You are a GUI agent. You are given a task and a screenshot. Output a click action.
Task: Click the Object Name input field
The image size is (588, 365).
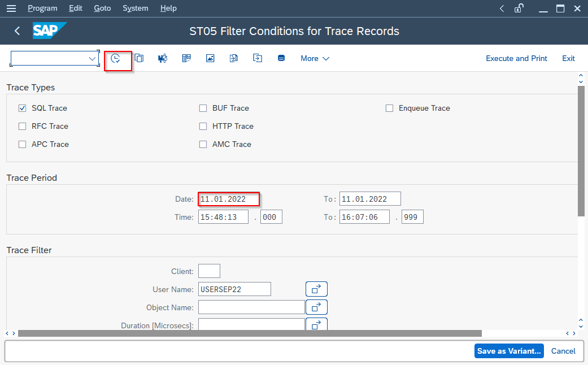[x=251, y=307]
